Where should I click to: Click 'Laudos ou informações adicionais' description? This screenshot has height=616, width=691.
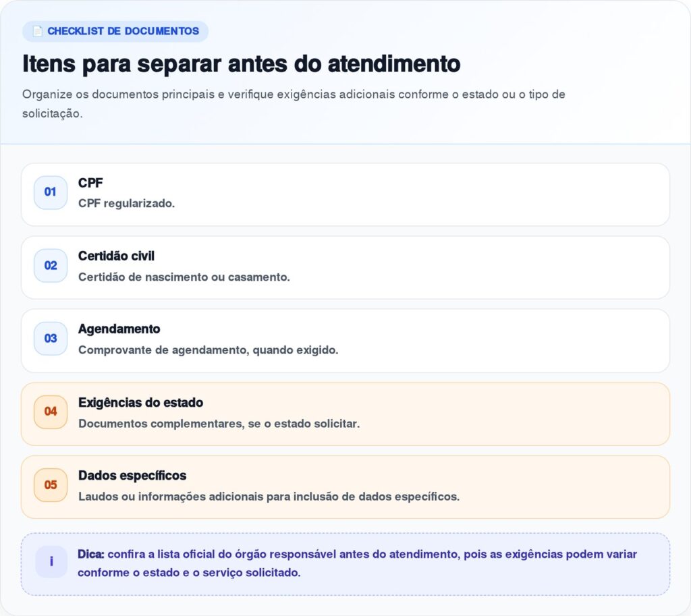point(268,497)
